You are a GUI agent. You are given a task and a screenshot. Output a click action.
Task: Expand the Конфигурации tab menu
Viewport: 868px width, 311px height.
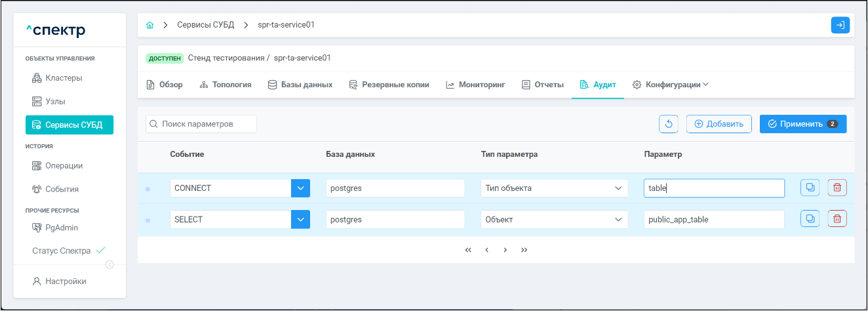click(x=671, y=85)
